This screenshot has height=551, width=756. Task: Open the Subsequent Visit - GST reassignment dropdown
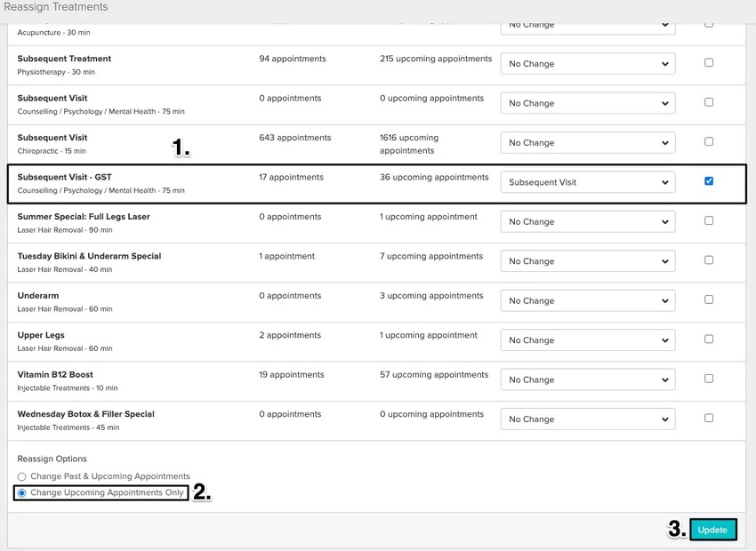tap(588, 182)
